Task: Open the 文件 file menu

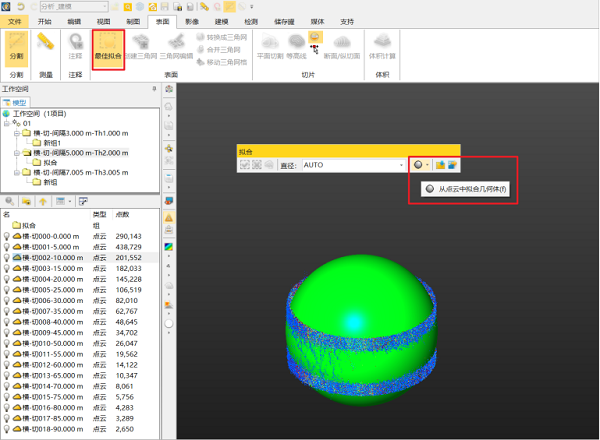Action: [15, 22]
